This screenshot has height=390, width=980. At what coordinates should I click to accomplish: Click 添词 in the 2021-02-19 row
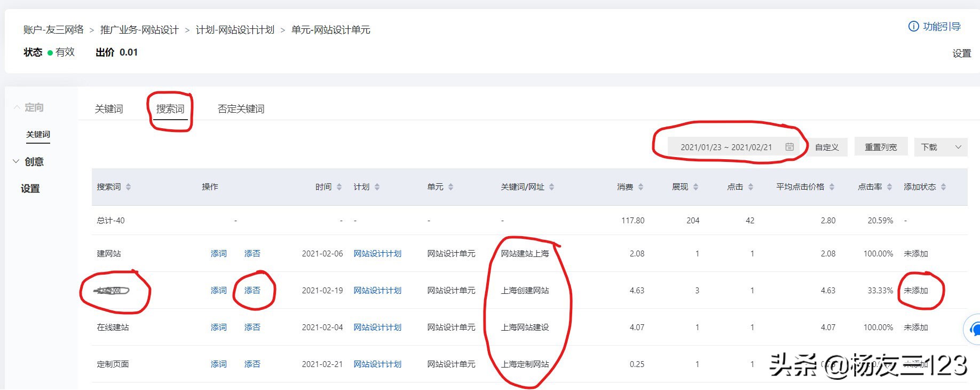[x=219, y=291]
